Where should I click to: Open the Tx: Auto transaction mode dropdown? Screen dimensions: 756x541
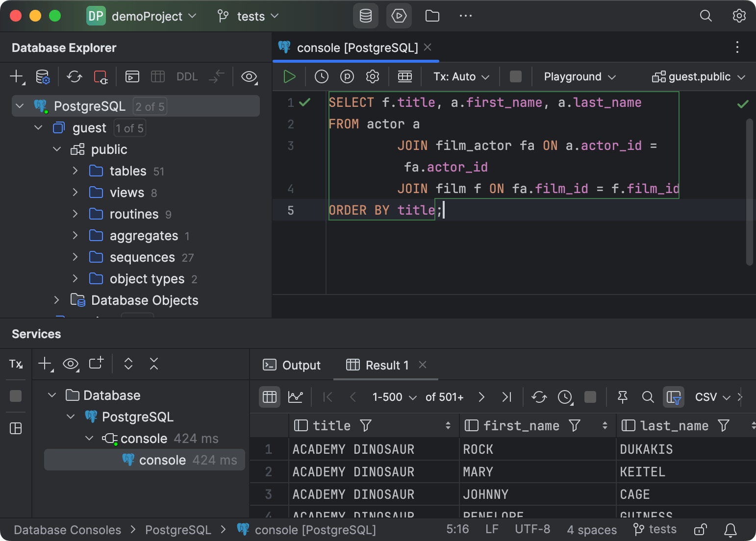tap(460, 76)
